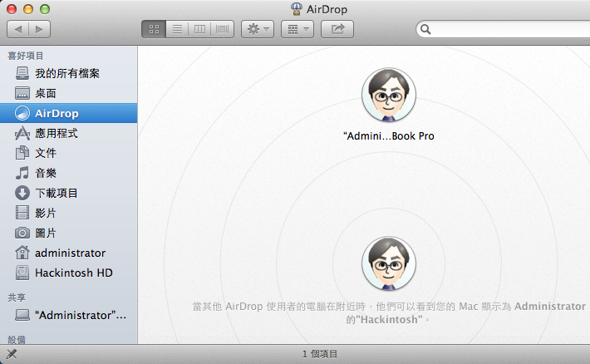Image resolution: width=590 pixels, height=364 pixels.
Task: Open 應用程式 in the sidebar
Action: click(68, 133)
